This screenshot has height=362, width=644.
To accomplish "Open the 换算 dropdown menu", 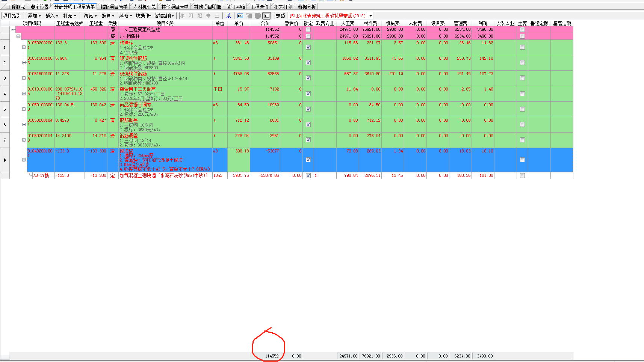I will 108,16.
